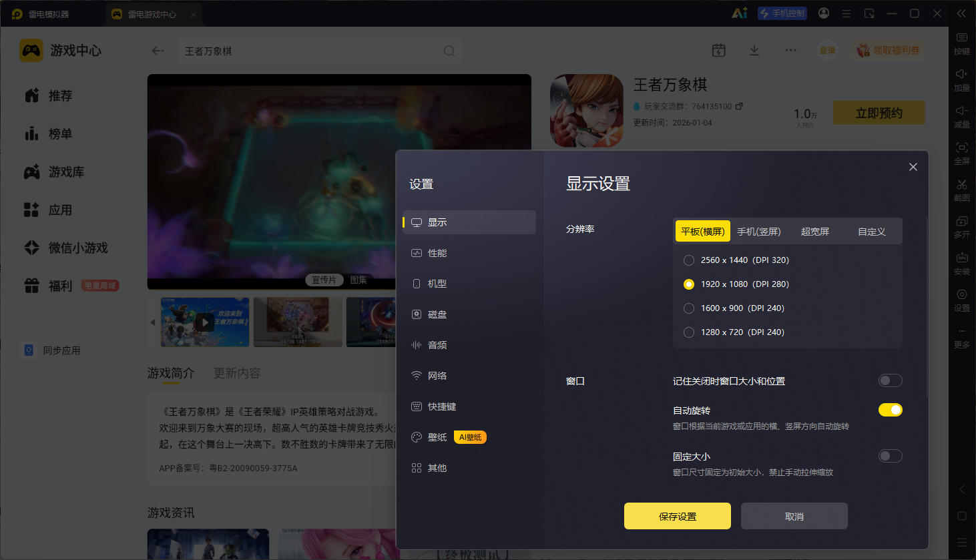
Task: Click the previous arrow beside the game thumbnails
Action: point(153,322)
